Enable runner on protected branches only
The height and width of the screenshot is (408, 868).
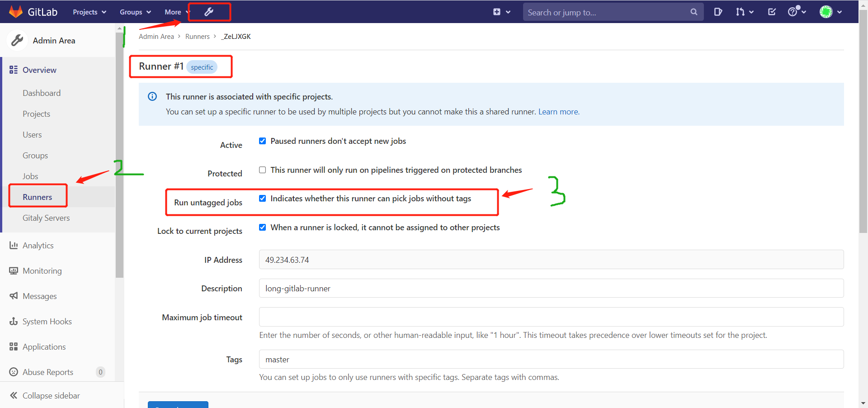coord(262,170)
